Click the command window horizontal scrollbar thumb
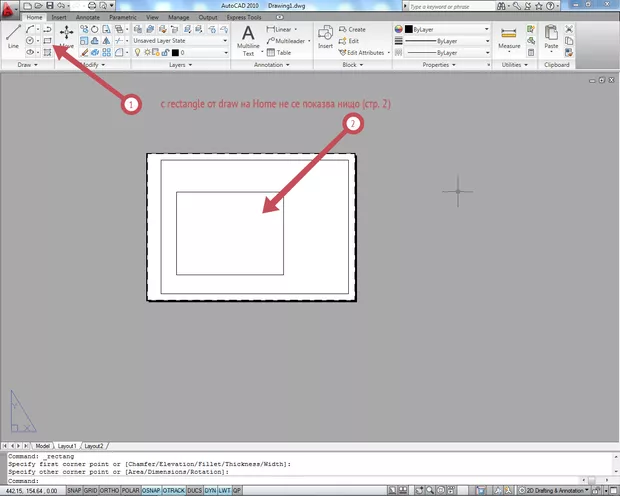 point(592,480)
